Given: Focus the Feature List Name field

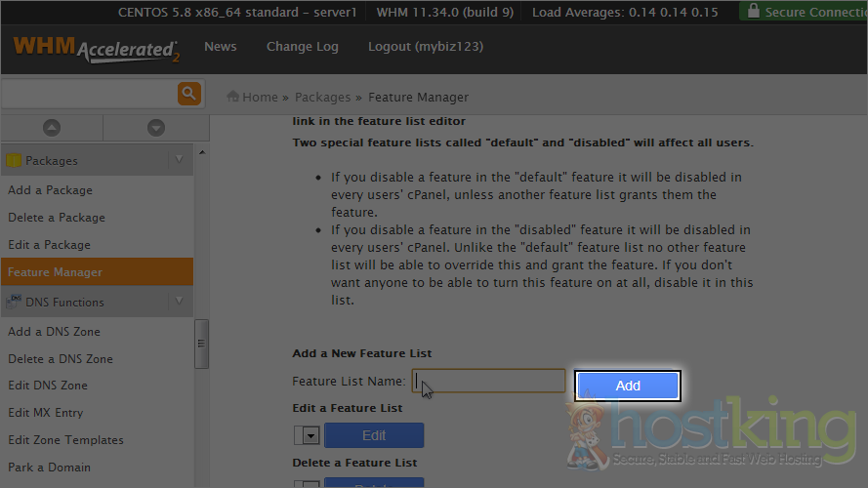Looking at the screenshot, I should (488, 381).
